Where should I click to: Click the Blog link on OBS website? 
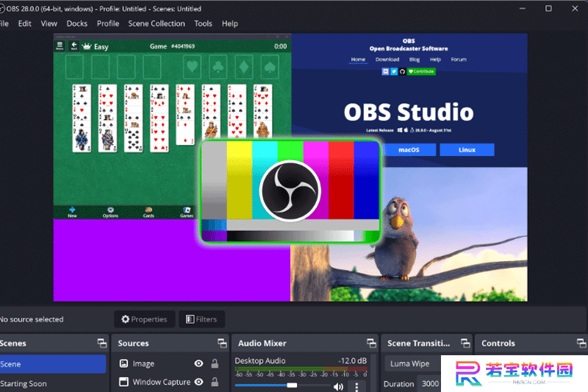coord(415,60)
